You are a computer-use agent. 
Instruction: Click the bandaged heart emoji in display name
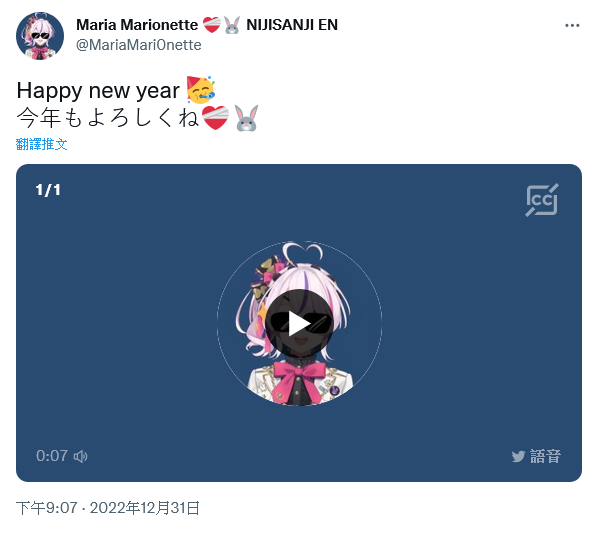211,25
